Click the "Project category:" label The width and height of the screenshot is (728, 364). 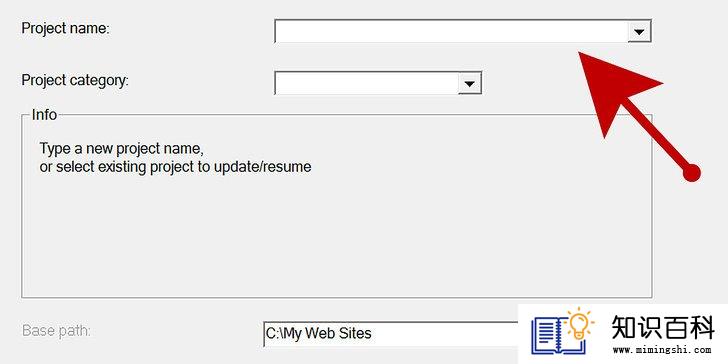click(x=75, y=81)
